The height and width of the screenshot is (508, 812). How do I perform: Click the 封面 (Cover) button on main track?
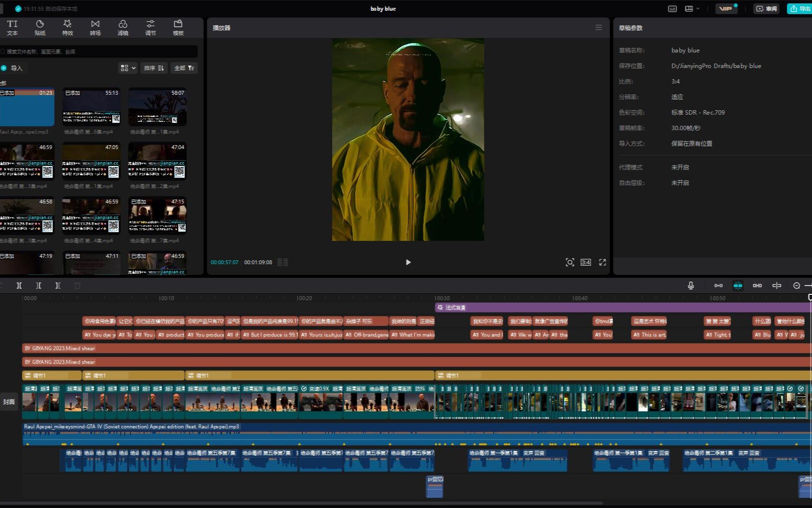(9, 402)
